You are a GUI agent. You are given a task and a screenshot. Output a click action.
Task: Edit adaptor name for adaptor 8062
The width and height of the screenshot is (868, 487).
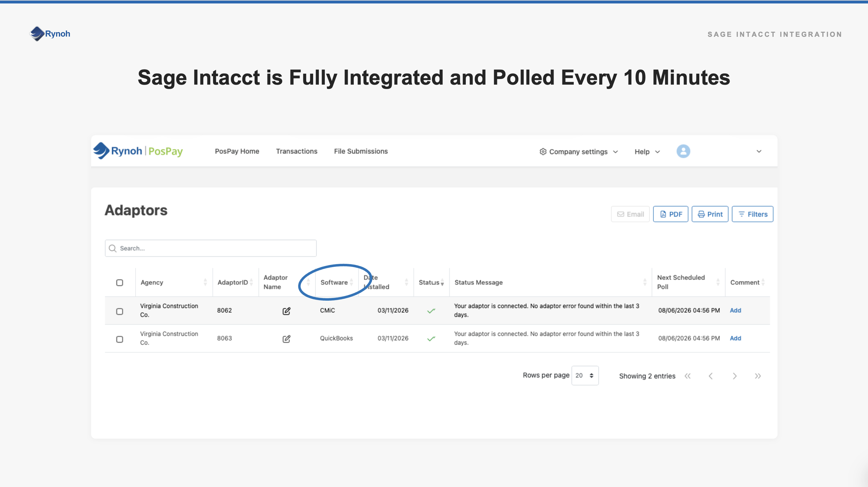(286, 311)
